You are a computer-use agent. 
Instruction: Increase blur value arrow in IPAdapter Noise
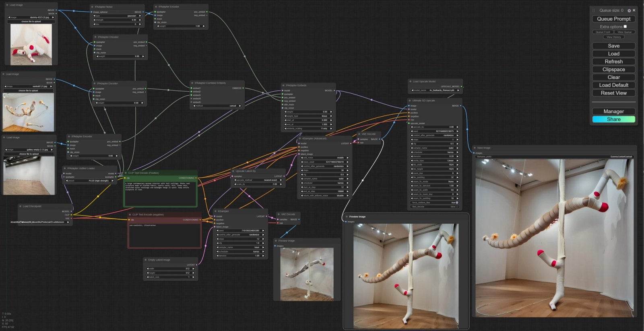140,24
